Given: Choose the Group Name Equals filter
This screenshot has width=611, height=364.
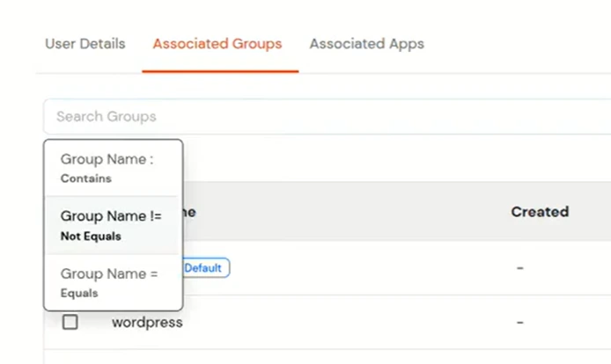Looking at the screenshot, I should pos(113,282).
